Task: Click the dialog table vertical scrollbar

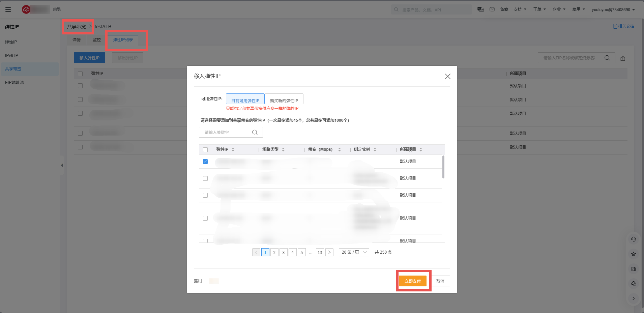Action: (443, 167)
